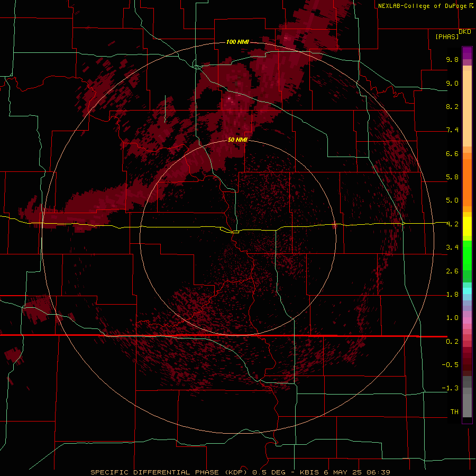The height and width of the screenshot is (476, 476).
Task: Select the 9.8 value on the color scale
Action: click(452, 59)
